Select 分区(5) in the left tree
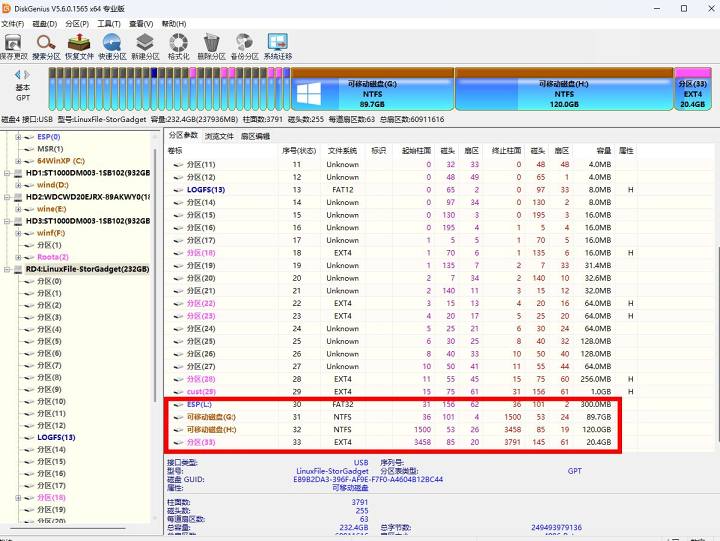Image resolution: width=720 pixels, height=541 pixels. [x=49, y=341]
